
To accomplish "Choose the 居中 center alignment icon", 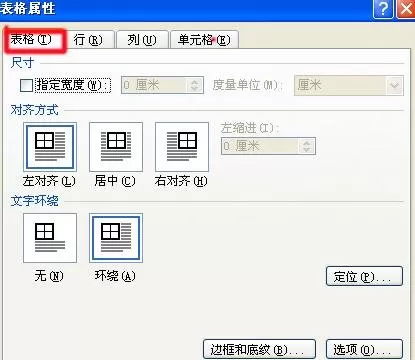I will 116,147.
